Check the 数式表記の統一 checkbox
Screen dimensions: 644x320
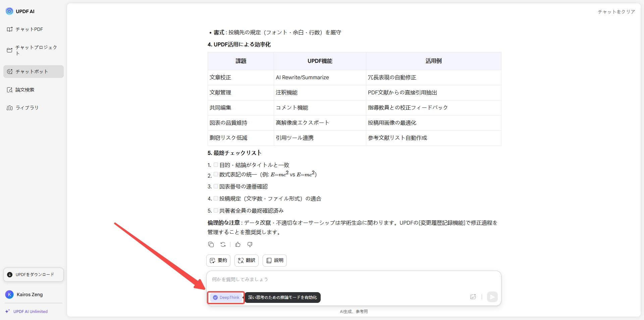216,174
